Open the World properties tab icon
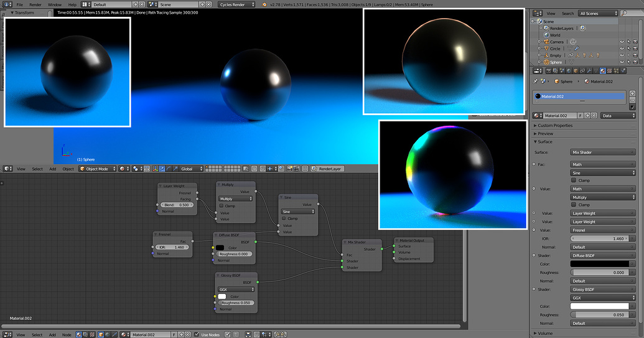 tap(569, 70)
